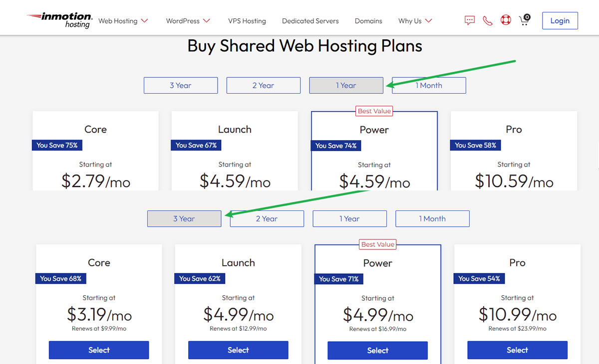599x364 pixels.
Task: Click the 'You Save 75%' badge
Action: point(57,145)
